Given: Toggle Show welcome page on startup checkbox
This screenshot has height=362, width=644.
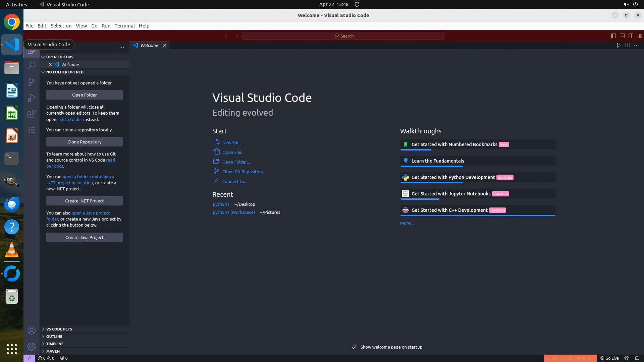Looking at the screenshot, I should [x=354, y=347].
